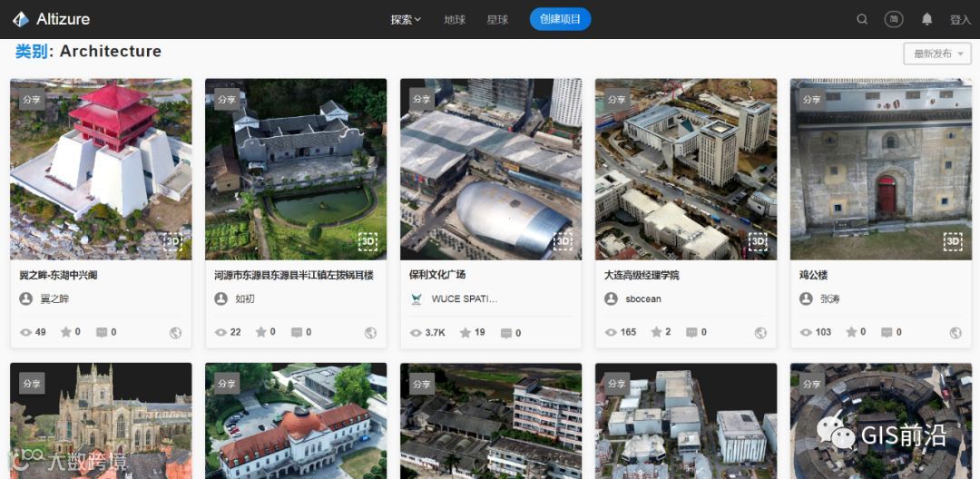Click 3D badge on 鸡公楼 thumbnail

tap(953, 241)
